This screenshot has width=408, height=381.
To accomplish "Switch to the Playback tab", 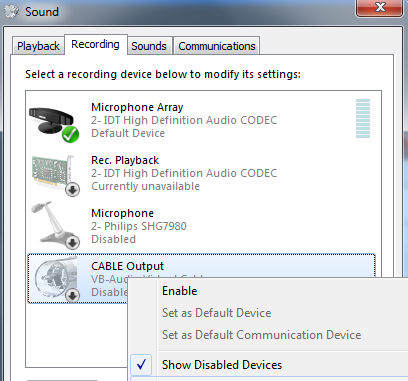I will (38, 46).
